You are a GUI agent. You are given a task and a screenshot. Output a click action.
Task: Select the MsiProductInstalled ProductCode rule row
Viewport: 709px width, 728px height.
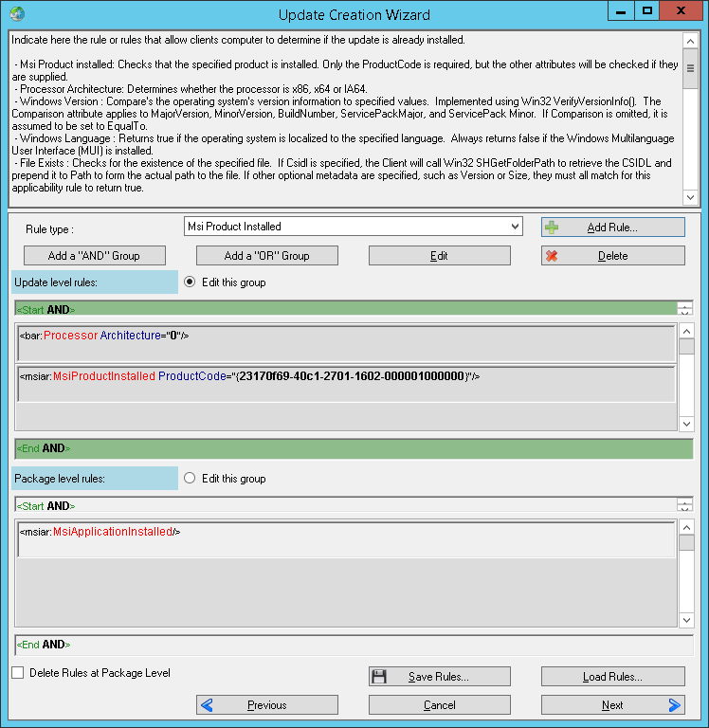point(346,384)
